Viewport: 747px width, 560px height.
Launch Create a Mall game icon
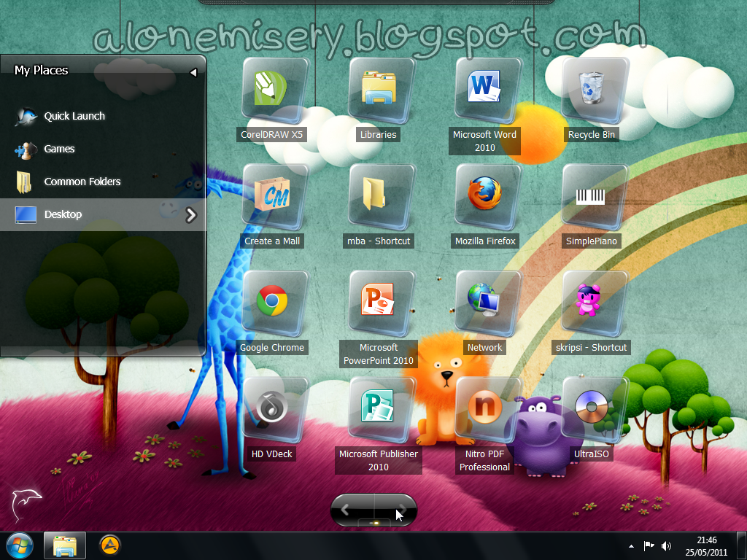click(274, 196)
